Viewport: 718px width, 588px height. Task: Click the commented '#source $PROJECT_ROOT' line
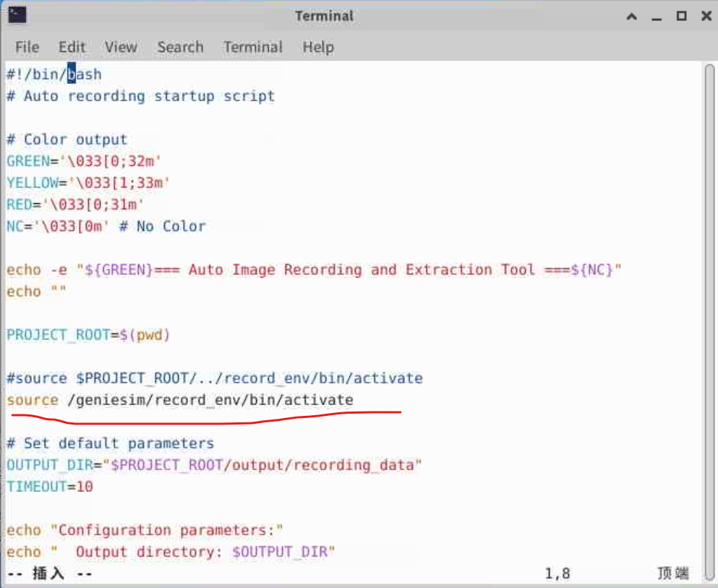pyautogui.click(x=214, y=378)
